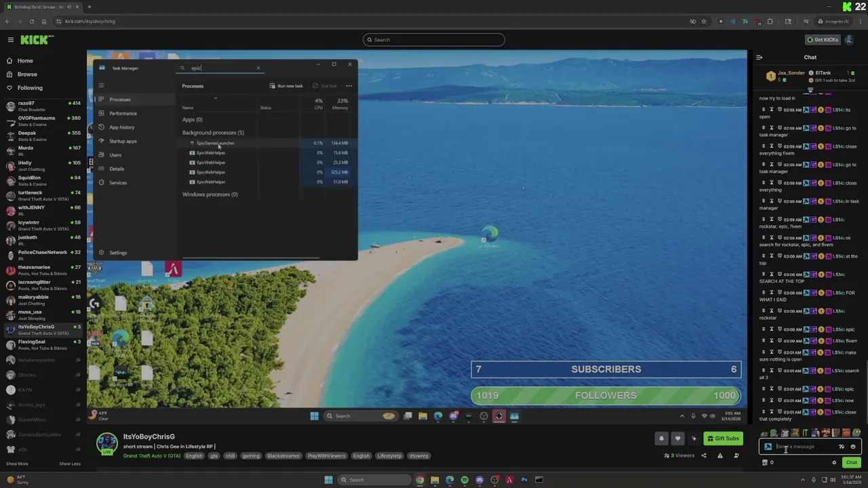Screen dimensions: 868x488
Task: Open razo97's channel in the sidebar
Action: pyautogui.click(x=42, y=106)
